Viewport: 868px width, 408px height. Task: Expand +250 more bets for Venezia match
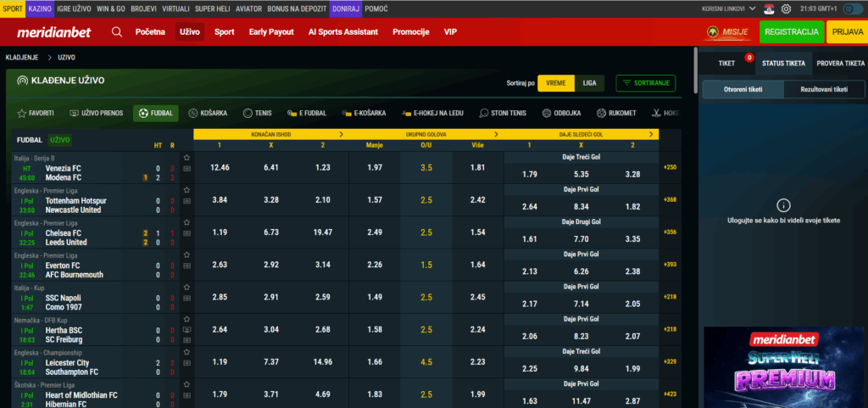[670, 167]
